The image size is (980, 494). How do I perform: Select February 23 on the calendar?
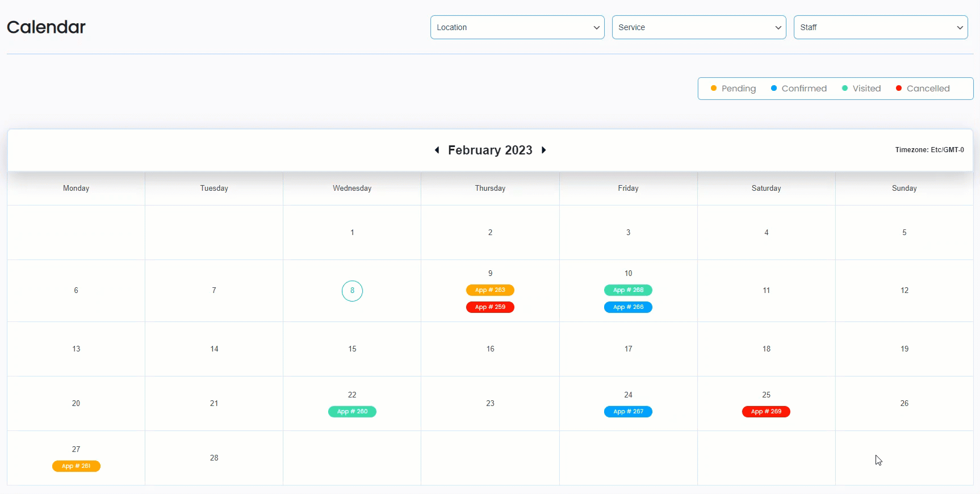(x=490, y=403)
